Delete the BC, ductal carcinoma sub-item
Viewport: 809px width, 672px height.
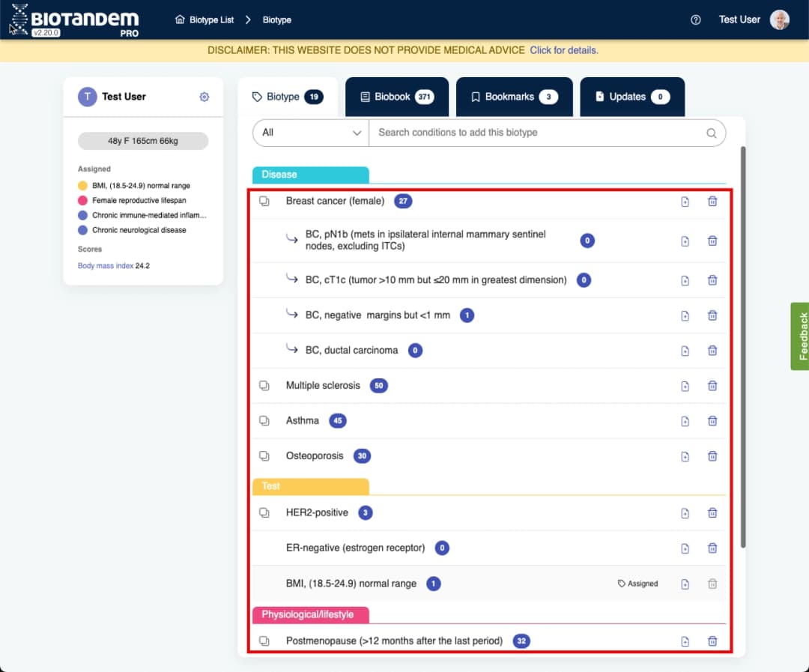(712, 351)
